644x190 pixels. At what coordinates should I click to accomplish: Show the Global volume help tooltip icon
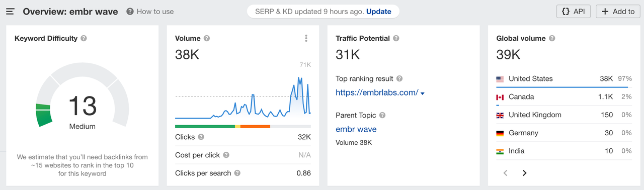pos(552,38)
